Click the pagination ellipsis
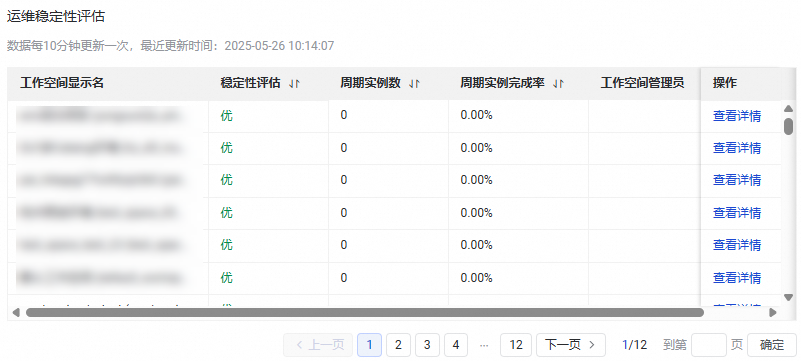Image resolution: width=801 pixels, height=361 pixels. pos(484,345)
